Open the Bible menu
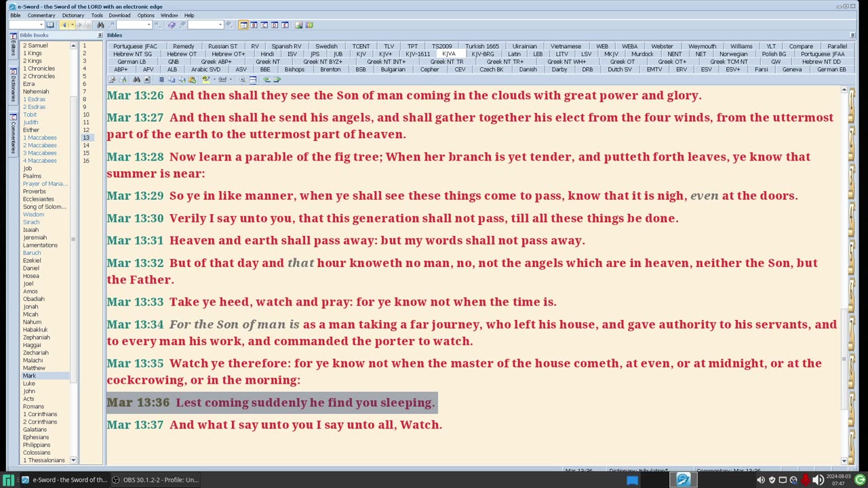 15,15
